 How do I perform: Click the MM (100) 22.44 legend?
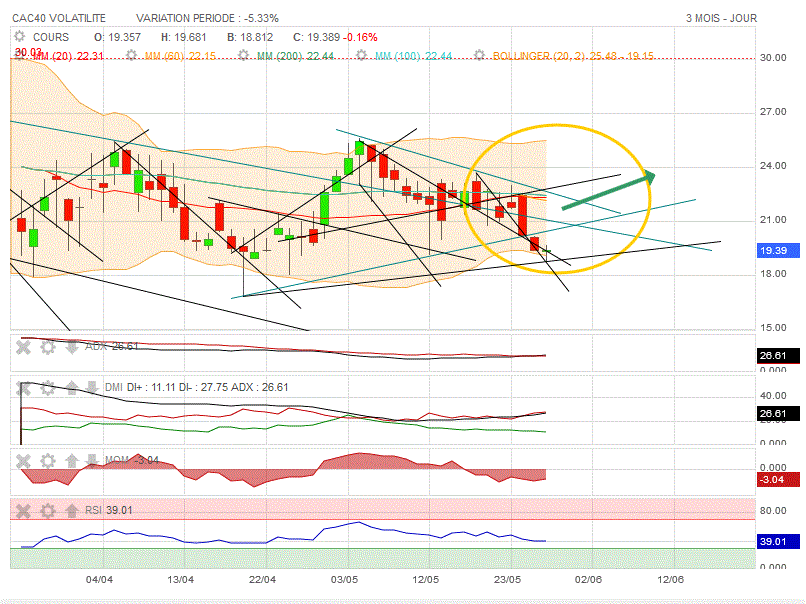point(414,56)
